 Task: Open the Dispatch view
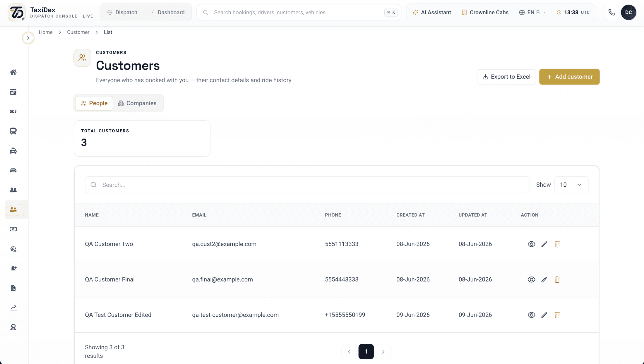[x=122, y=12]
